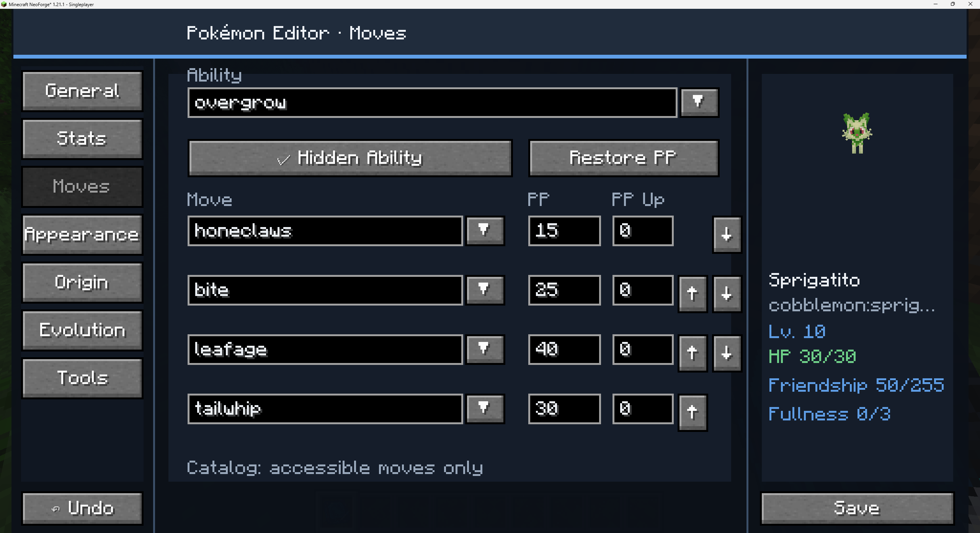Image resolution: width=980 pixels, height=533 pixels.
Task: Click the Sprigatito sprite preview
Action: click(857, 133)
